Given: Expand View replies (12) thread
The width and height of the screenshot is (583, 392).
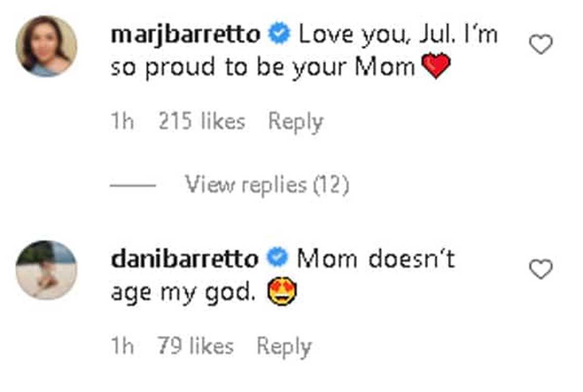Looking at the screenshot, I should pos(267,185).
